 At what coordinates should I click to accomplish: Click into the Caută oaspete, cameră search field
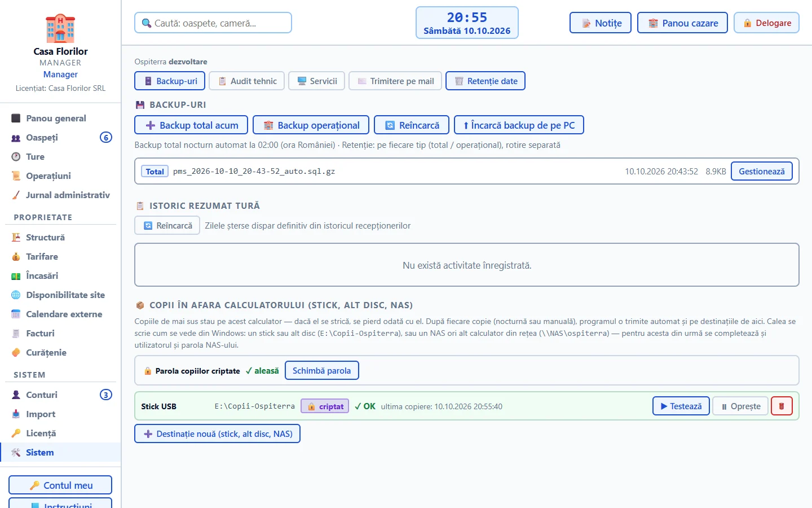coord(213,23)
